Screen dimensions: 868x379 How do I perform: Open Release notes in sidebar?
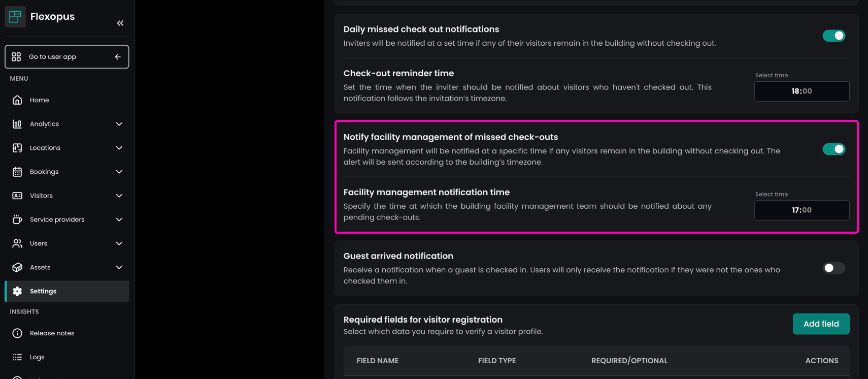pos(52,333)
